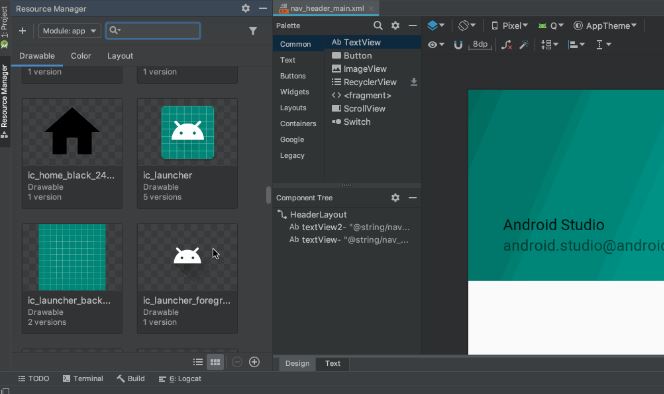
Task: Click the RecyclerView download icon
Action: [414, 82]
